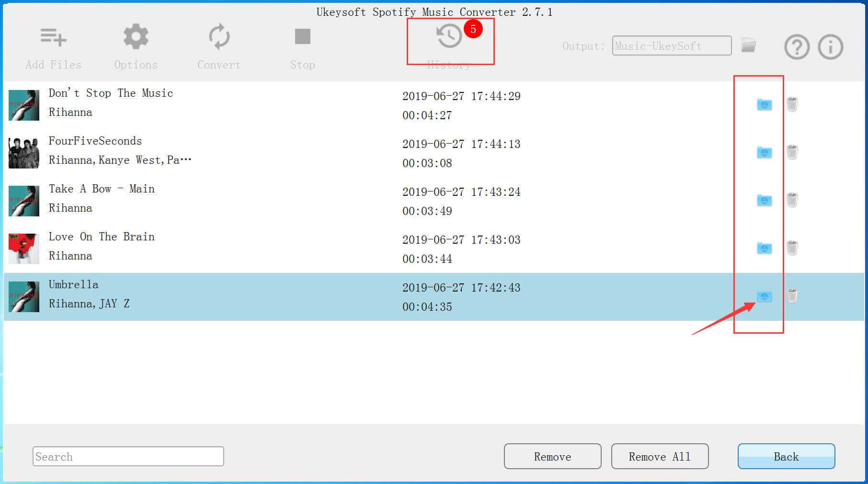Delete Don't Stop The Music with trash icon
Viewport: 868px width, 484px height.
(792, 104)
